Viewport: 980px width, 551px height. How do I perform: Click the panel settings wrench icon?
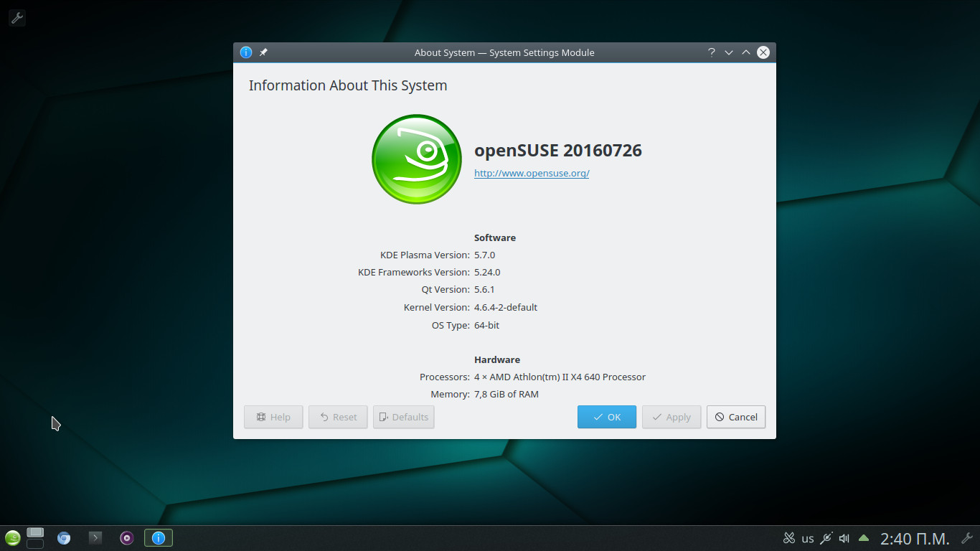click(x=966, y=538)
